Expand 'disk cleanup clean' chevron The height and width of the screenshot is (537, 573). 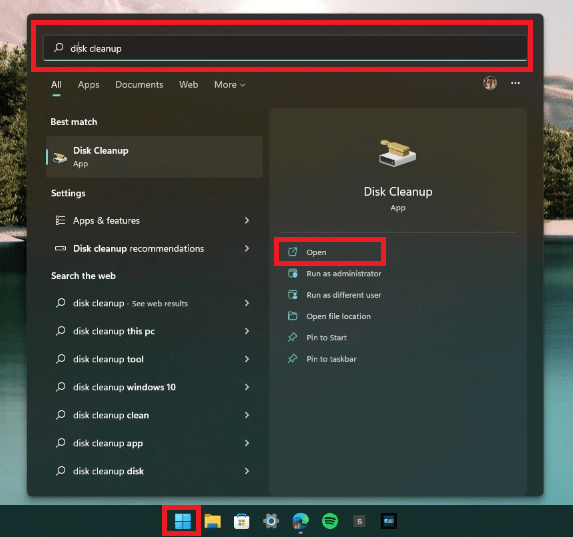(247, 415)
